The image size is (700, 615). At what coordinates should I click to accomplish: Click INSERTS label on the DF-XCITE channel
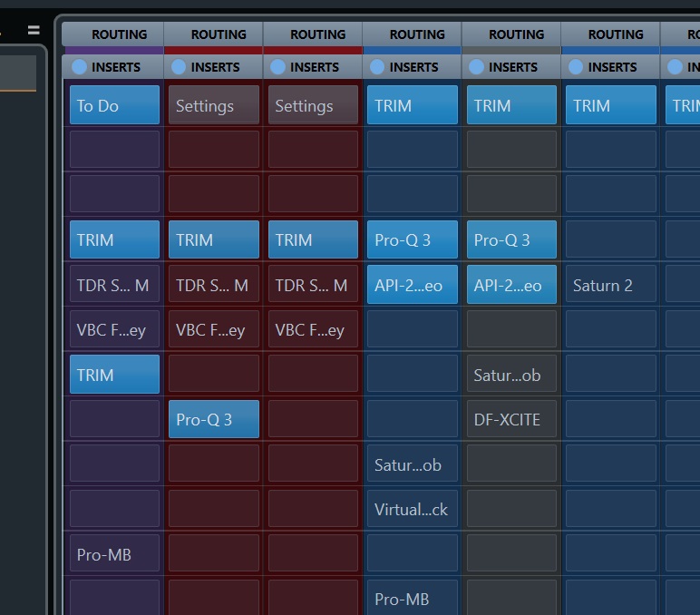(x=513, y=67)
